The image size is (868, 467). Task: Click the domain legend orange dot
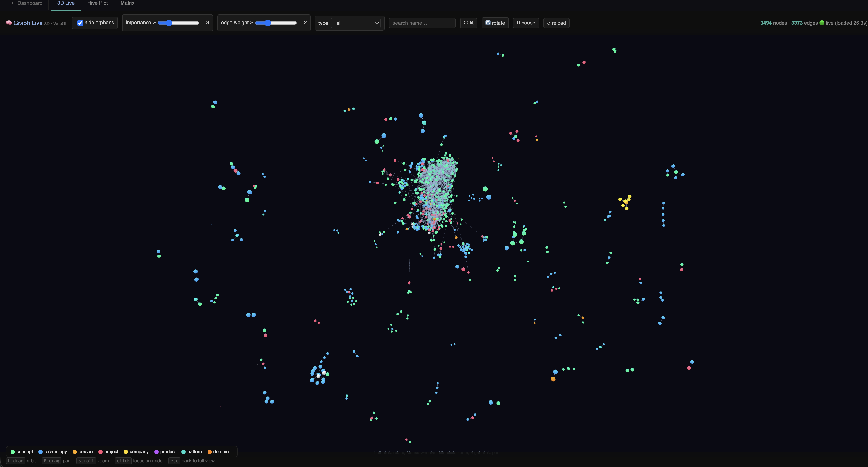pyautogui.click(x=210, y=452)
